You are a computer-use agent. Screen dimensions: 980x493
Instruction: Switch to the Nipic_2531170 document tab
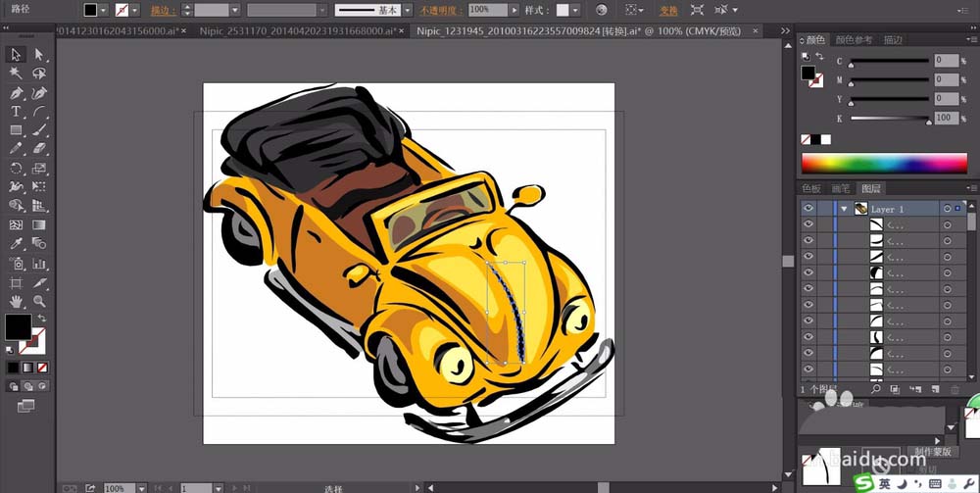[295, 31]
